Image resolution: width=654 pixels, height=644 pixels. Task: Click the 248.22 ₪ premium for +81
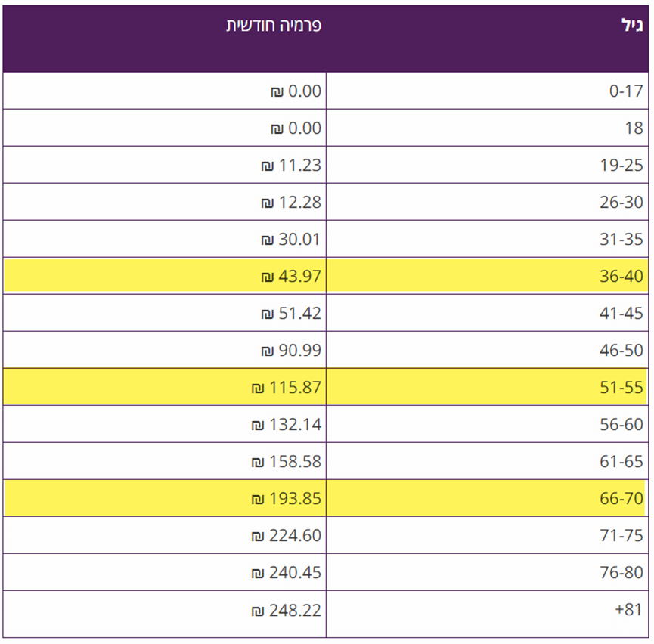coord(287,610)
